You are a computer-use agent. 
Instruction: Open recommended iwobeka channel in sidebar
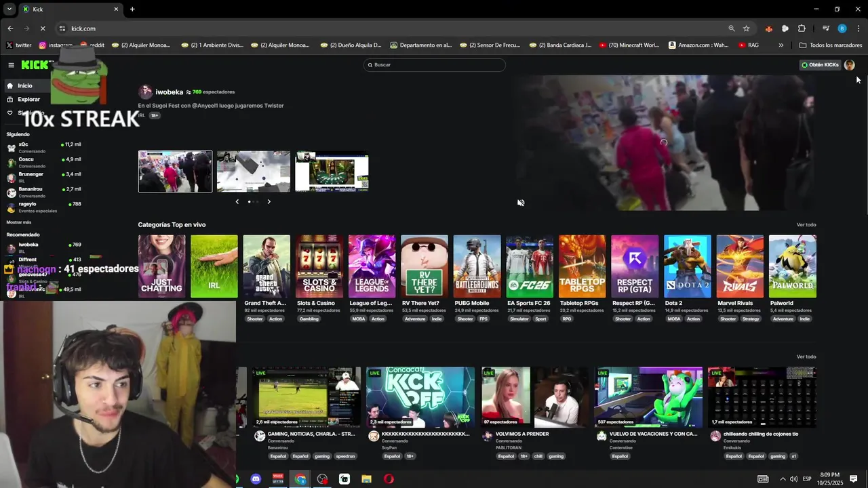tap(43, 247)
